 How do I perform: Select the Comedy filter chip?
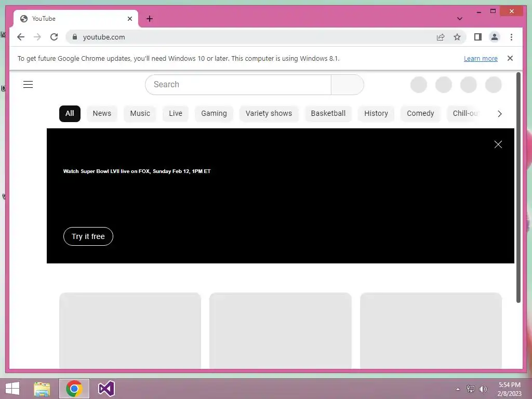(420, 113)
